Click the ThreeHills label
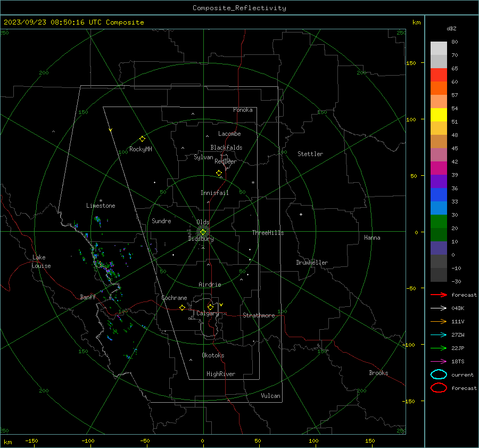The width and height of the screenshot is (479, 448). [268, 233]
